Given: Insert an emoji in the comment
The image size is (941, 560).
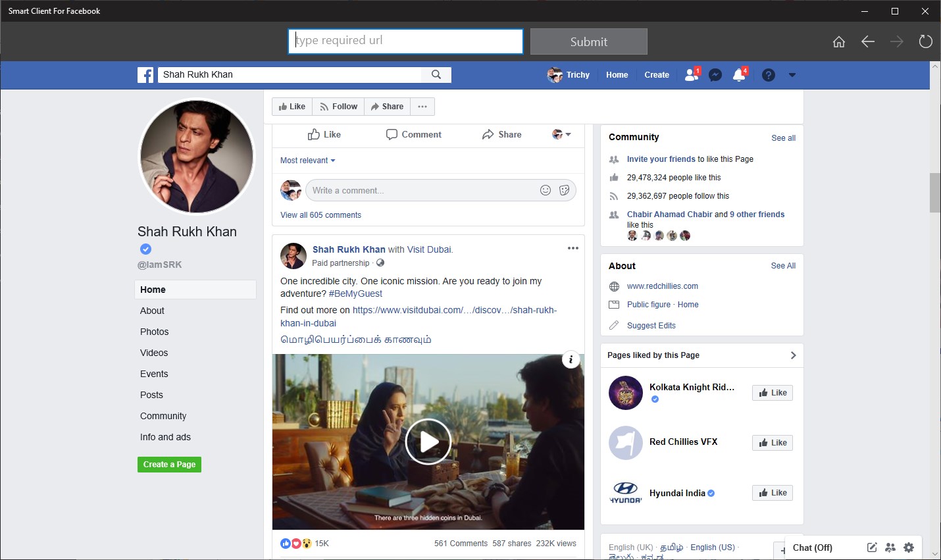Looking at the screenshot, I should coord(546,190).
